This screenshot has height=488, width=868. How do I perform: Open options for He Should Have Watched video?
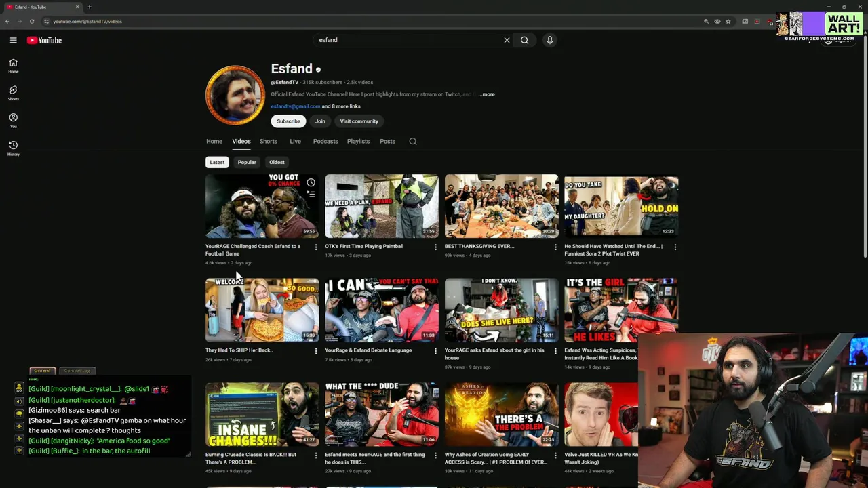pyautogui.click(x=675, y=247)
